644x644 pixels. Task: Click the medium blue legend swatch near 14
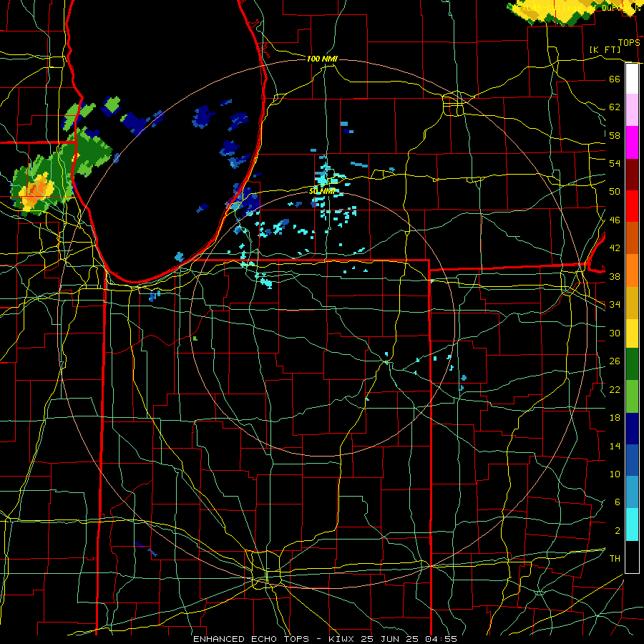coord(632,460)
